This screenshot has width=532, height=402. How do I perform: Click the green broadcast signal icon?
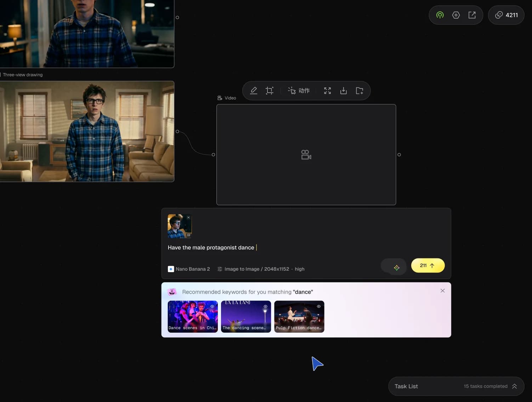coord(440,15)
